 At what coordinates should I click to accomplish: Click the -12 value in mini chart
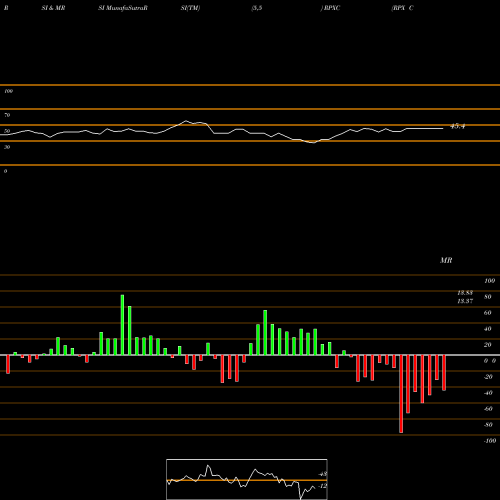(x=322, y=486)
